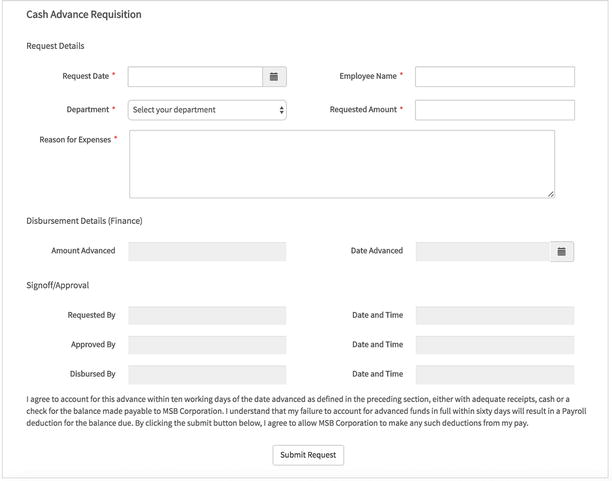Select the Requested Amount input box
The height and width of the screenshot is (481, 612).
point(494,110)
